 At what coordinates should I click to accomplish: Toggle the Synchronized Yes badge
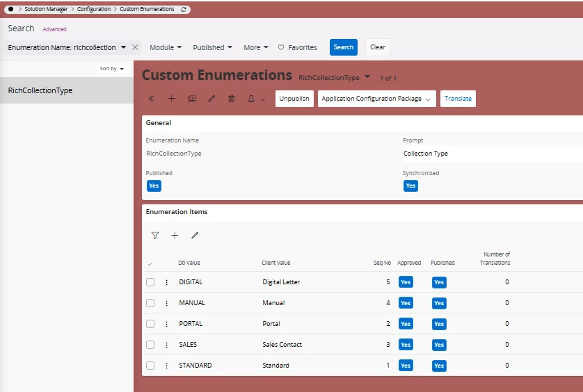[411, 186]
